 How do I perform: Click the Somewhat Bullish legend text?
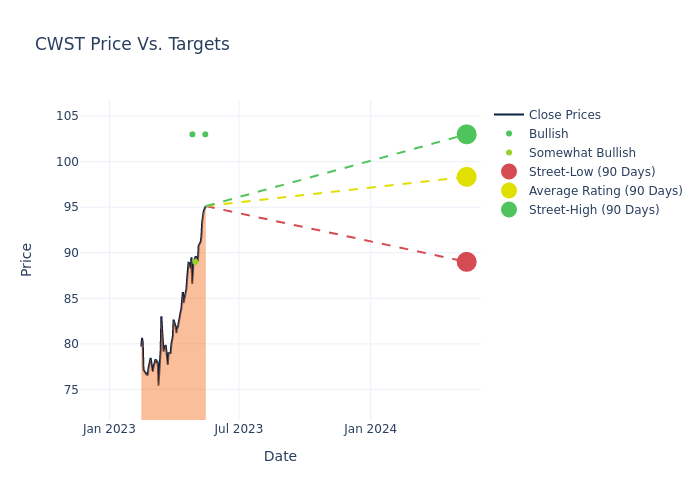coord(582,153)
